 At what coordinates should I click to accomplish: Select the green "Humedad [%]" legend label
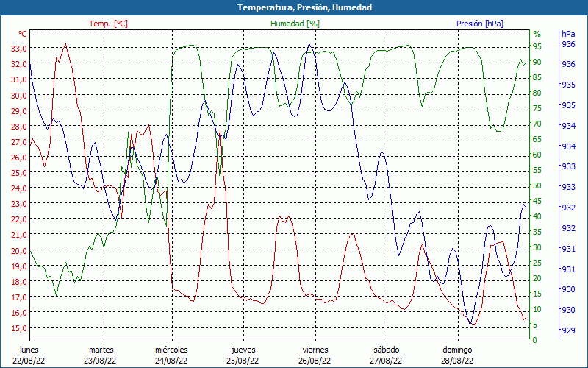(x=295, y=24)
